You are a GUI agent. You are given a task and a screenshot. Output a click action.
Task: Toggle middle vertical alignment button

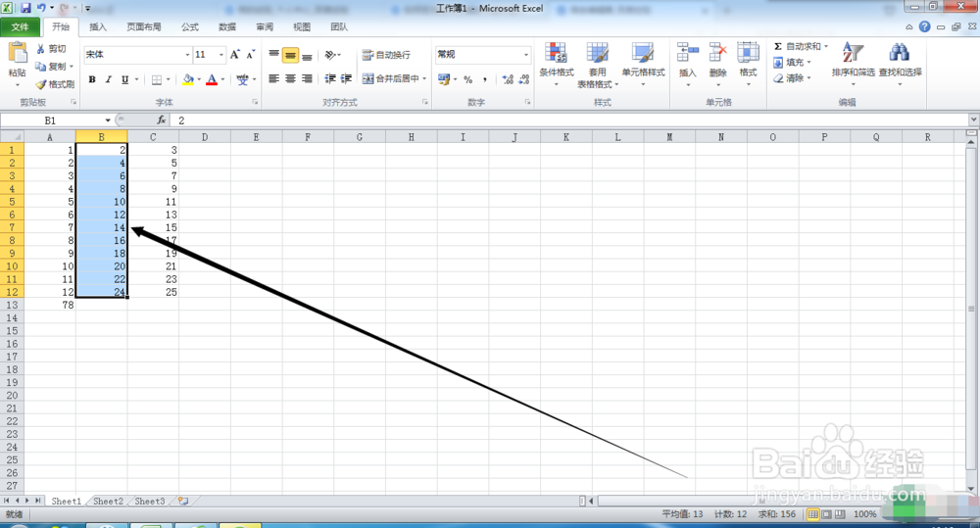290,55
